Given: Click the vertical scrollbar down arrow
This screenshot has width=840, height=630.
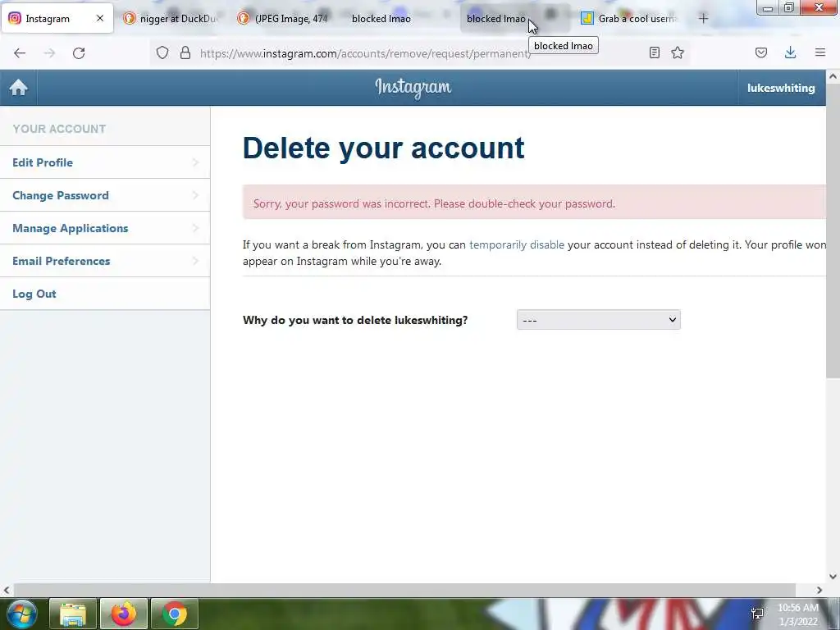Looking at the screenshot, I should [x=833, y=577].
